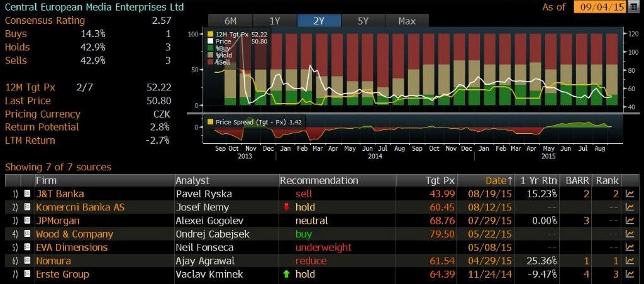644x284 pixels.
Task: Click the 12M Tgt Px label in summary
Action: 30,87
